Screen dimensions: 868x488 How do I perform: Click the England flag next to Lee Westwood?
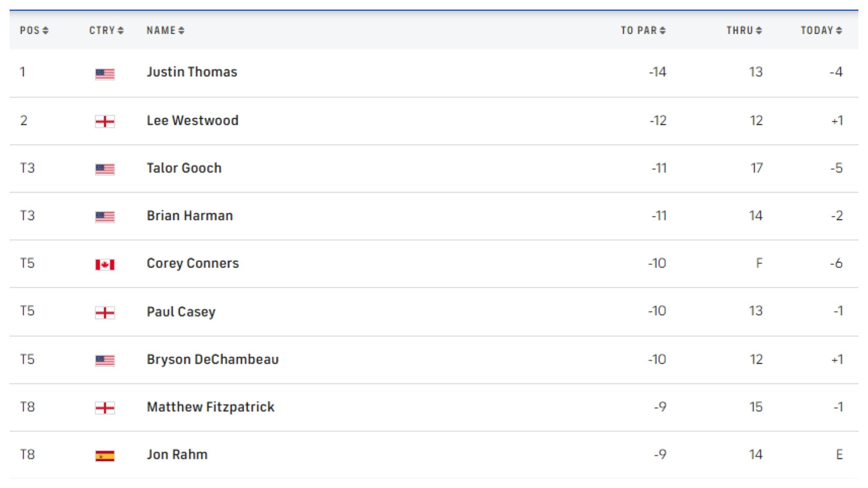coord(105,121)
